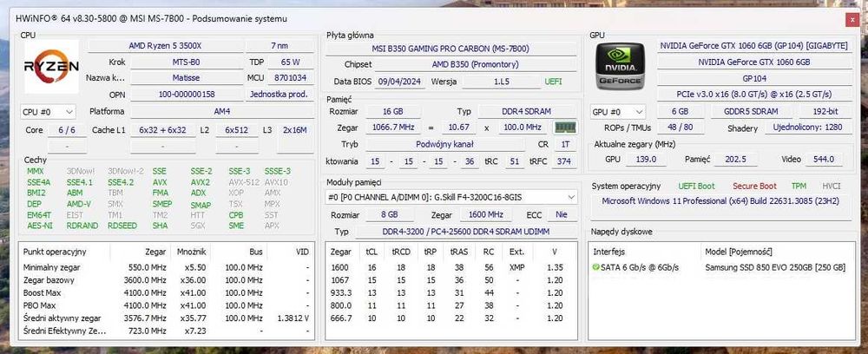Click the GTX 1060 6GB (GP104) [GIGABYTE] field
Screen dimensions: 868x354
click(754, 46)
